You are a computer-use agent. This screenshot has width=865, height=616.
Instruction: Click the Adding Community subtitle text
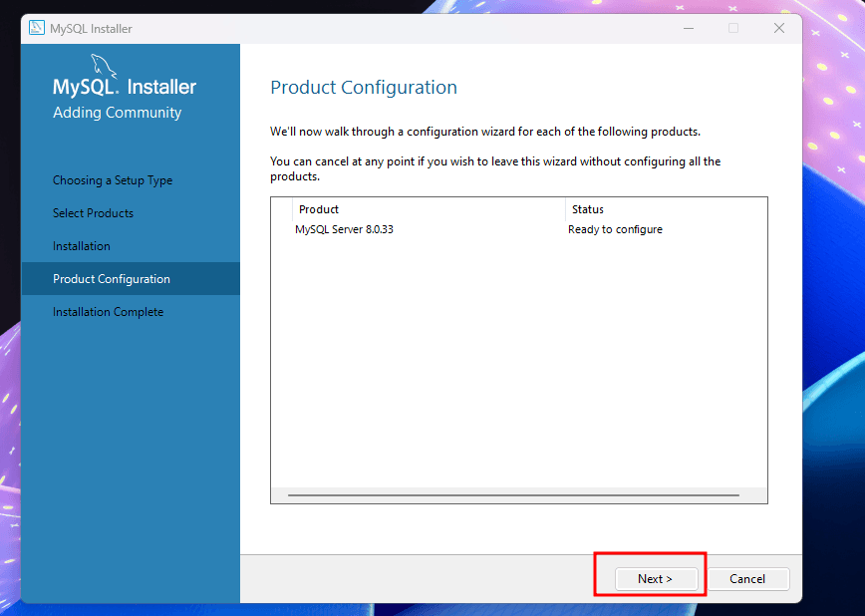click(x=117, y=113)
